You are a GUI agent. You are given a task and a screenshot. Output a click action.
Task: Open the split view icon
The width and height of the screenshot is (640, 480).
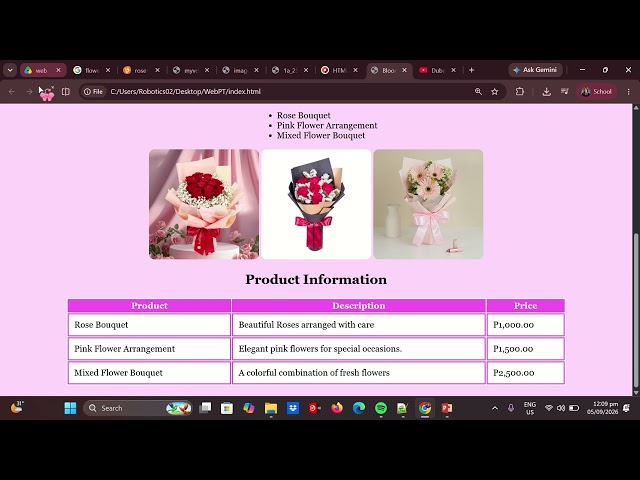point(66,91)
